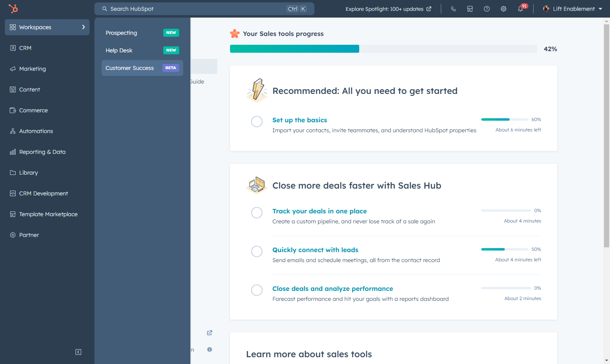610x364 pixels.
Task: Click the Reporting & Data chart icon
Action: tap(13, 152)
